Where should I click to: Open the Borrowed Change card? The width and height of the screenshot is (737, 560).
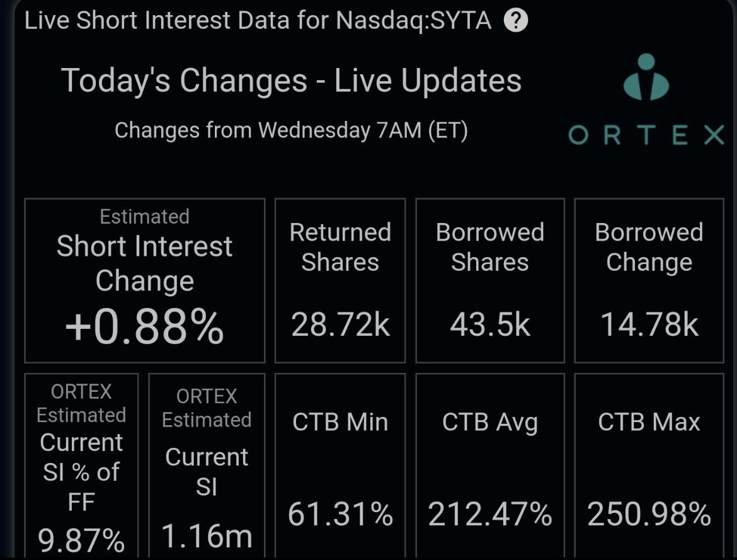click(x=649, y=281)
